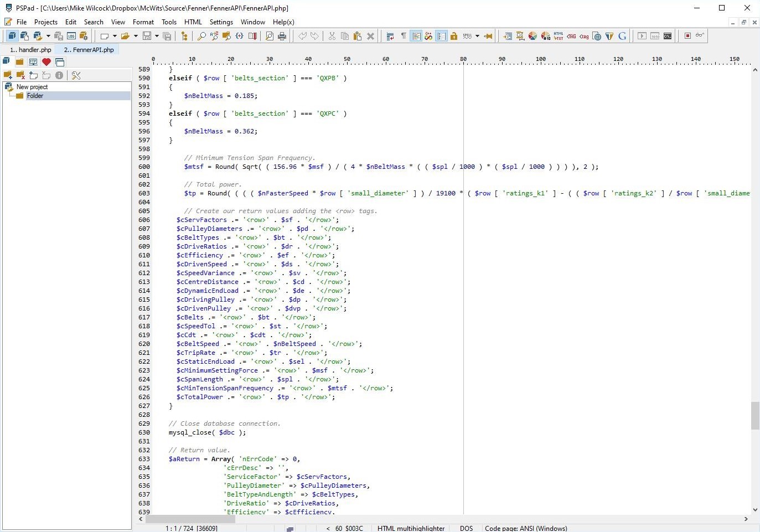Image resolution: width=760 pixels, height=532 pixels.
Task: Toggle word wrap in the toolbar
Action: tap(390, 36)
